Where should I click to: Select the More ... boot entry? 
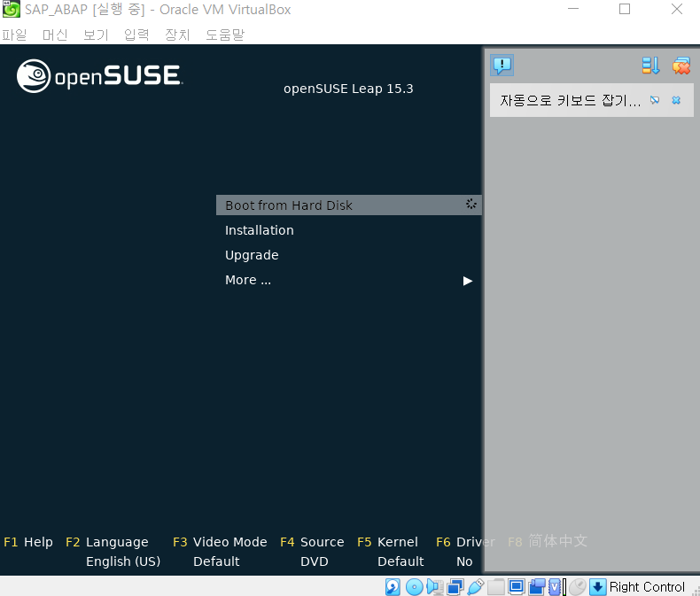248,280
